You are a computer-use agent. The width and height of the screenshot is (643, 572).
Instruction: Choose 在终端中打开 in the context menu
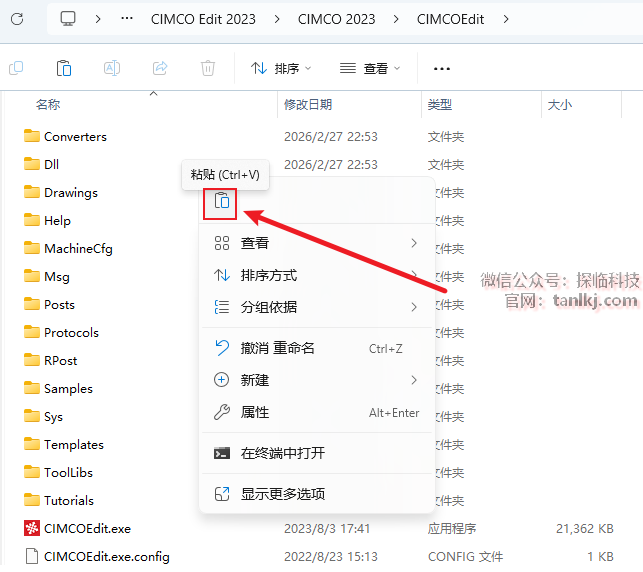coord(317,453)
